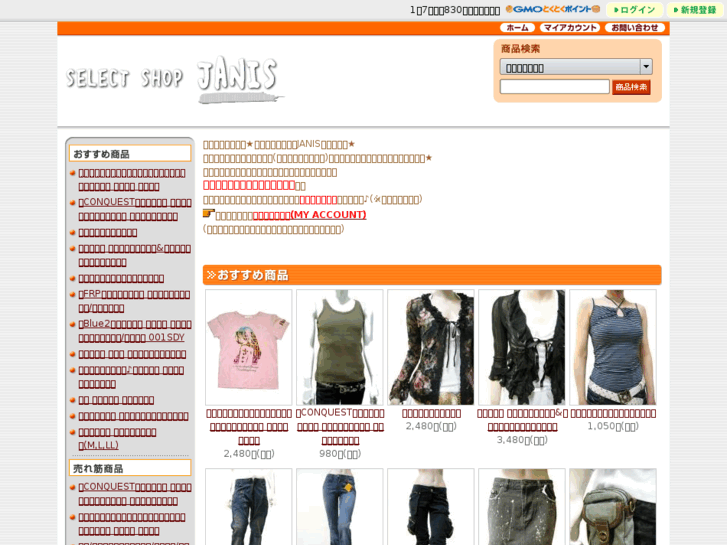
Task: Open product title link above 3,480 price
Action: (522, 420)
